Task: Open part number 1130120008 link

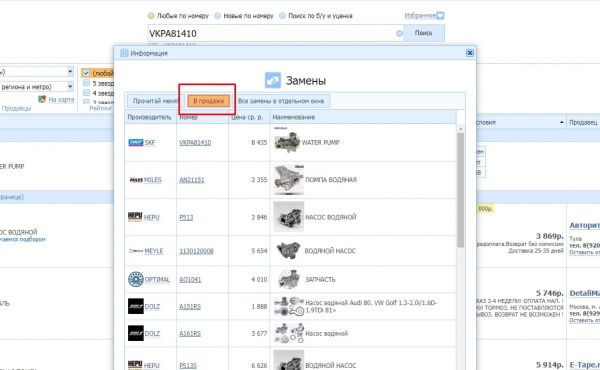Action: [196, 251]
